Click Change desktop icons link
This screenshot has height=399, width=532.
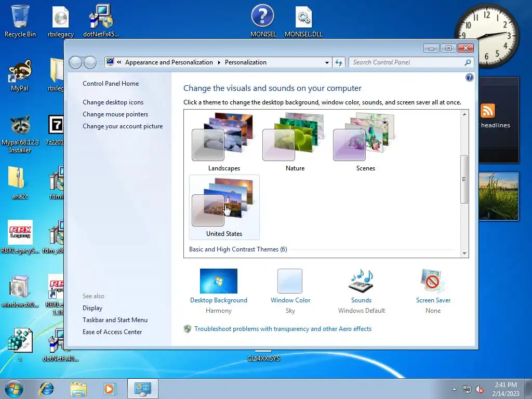point(113,102)
